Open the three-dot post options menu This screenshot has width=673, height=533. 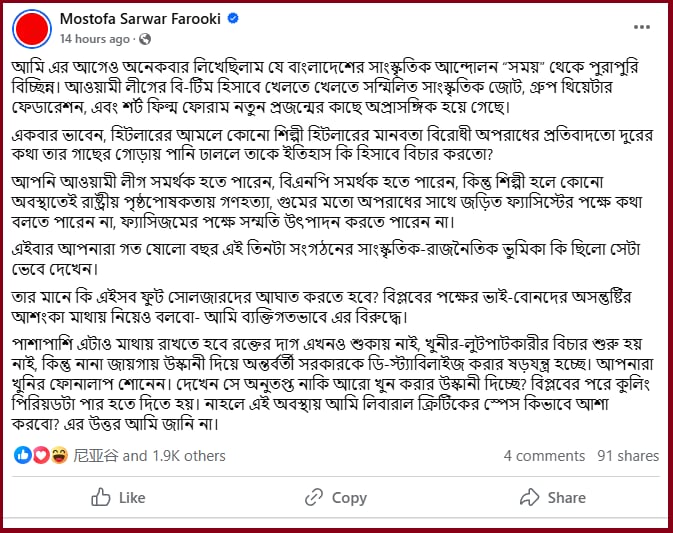pos(642,27)
